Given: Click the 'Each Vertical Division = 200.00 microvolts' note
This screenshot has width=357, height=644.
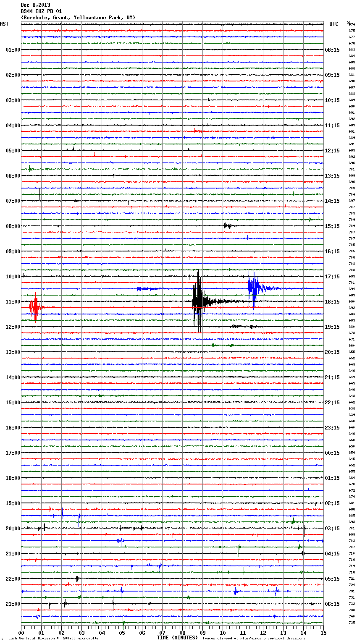Looking at the screenshot, I should click(x=53, y=639).
